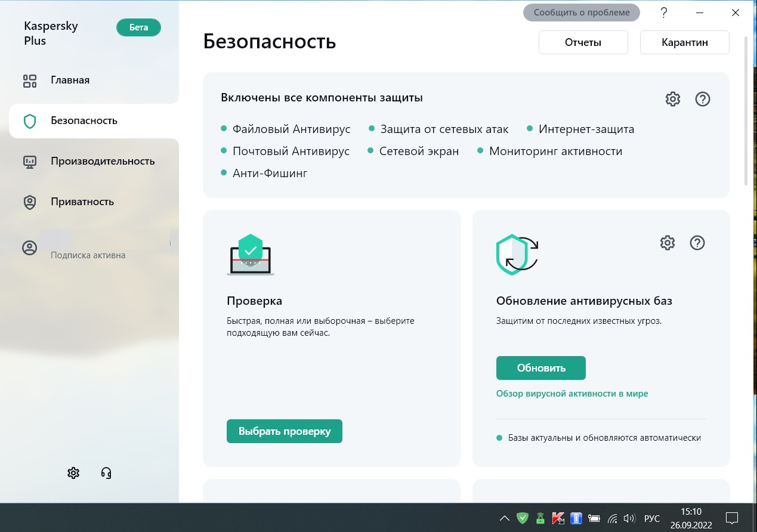Screen dimensions: 757x532
Task: Click Сообщить о проблеме button
Action: coord(581,13)
